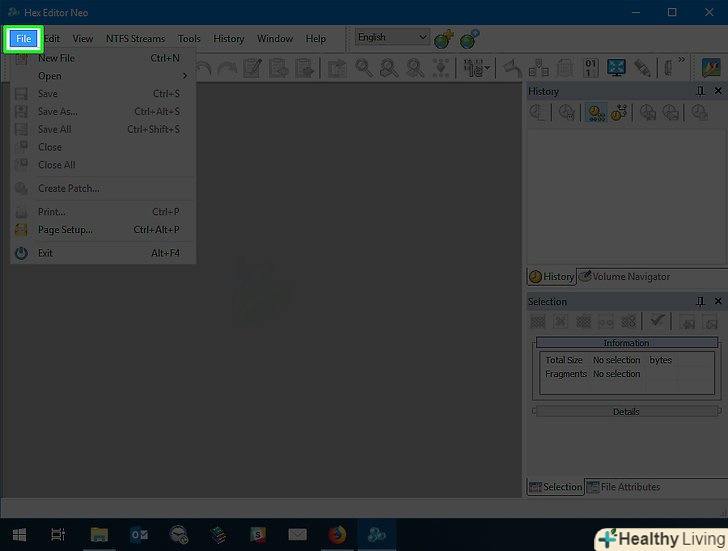This screenshot has width=728, height=551.
Task: Click the globe with plus icon
Action: pos(444,39)
